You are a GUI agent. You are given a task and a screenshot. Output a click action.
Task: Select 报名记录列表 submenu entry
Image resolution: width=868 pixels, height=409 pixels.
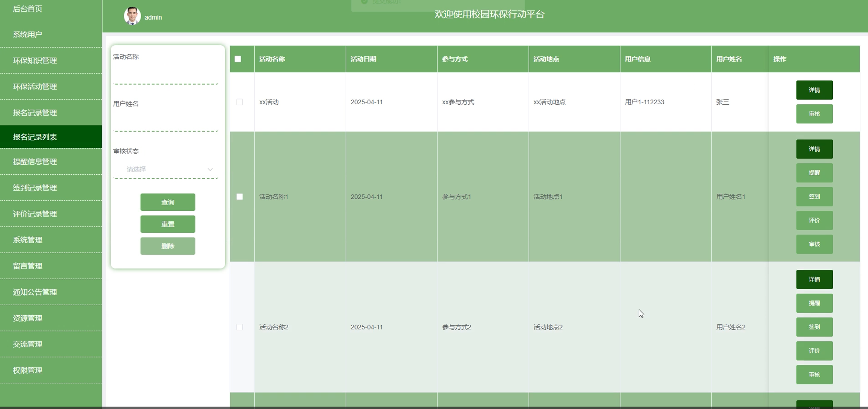35,137
